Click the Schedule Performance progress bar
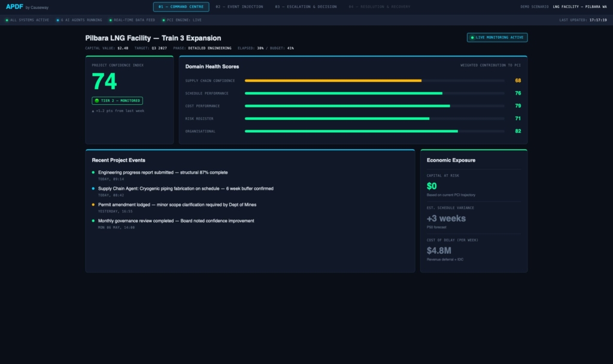Screen dimensions: 613x364 coord(375,93)
